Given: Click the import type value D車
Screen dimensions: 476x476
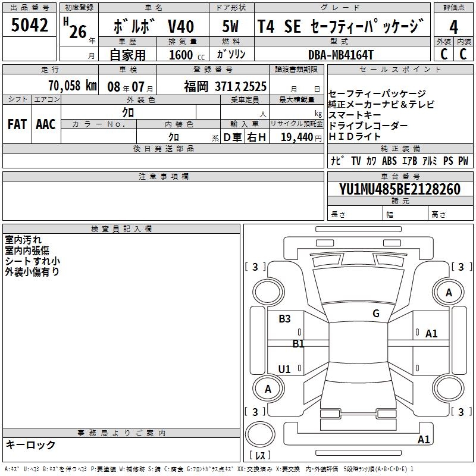Looking at the screenshot, I should tap(233, 137).
